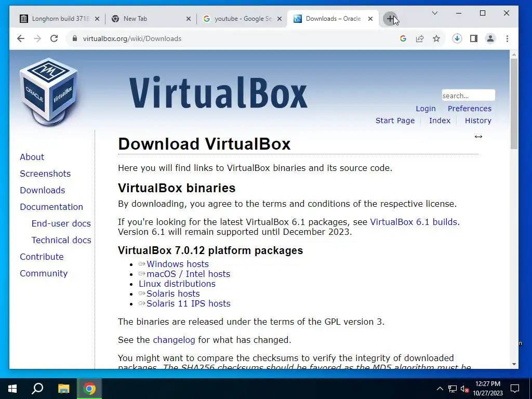Viewport: 532px width, 399px height.
Task: Open network status tray icon
Action: (x=453, y=389)
